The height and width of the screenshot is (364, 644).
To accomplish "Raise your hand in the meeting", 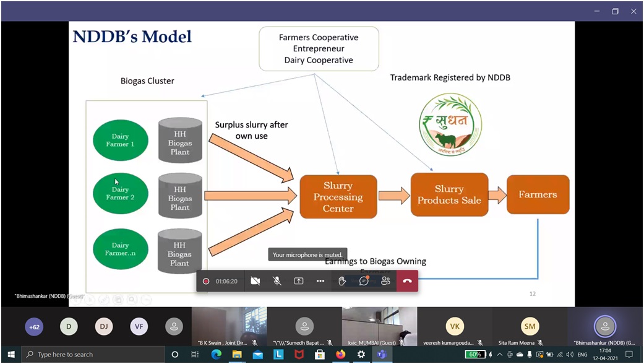I will click(x=342, y=281).
